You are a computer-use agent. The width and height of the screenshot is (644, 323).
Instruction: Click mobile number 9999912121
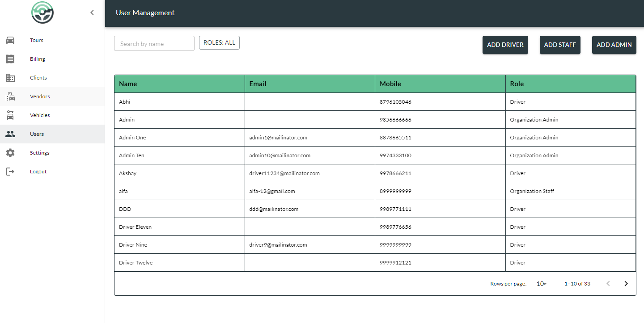pyautogui.click(x=395, y=263)
